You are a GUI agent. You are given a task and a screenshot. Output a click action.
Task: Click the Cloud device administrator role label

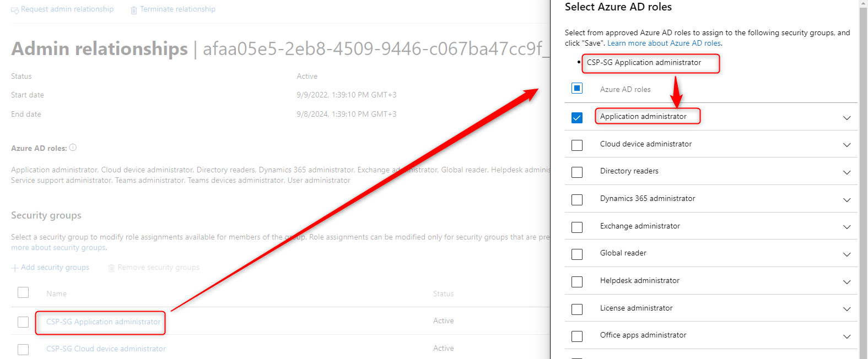[646, 144]
